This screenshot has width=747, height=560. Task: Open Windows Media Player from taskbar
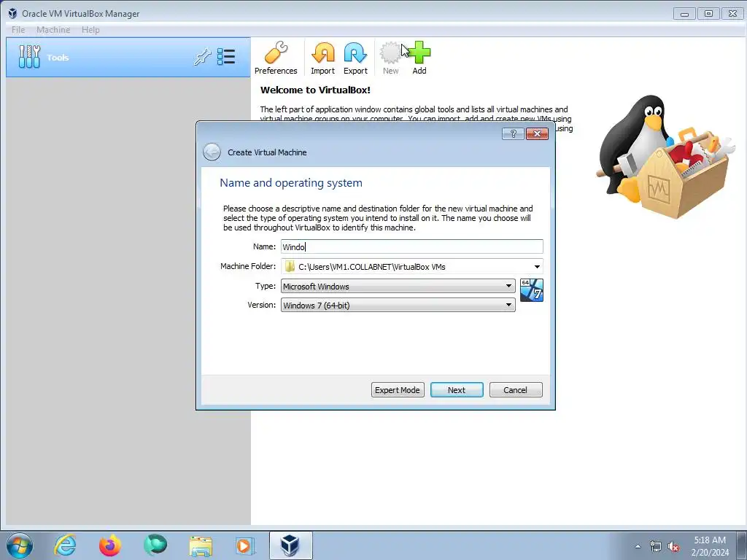click(245, 545)
